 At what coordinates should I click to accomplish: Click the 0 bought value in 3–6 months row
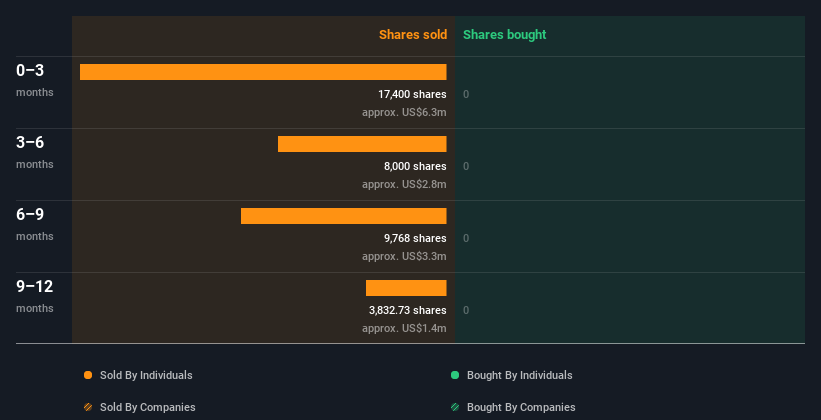[466, 167]
